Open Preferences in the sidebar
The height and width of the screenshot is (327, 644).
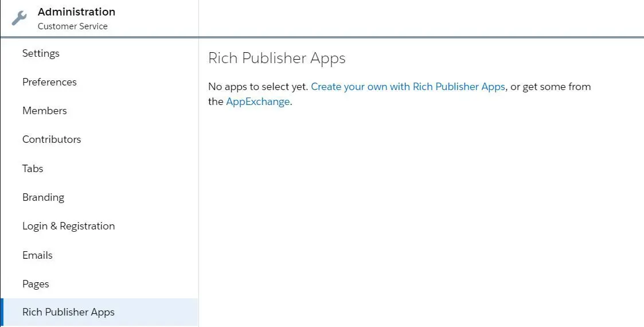pyautogui.click(x=49, y=82)
